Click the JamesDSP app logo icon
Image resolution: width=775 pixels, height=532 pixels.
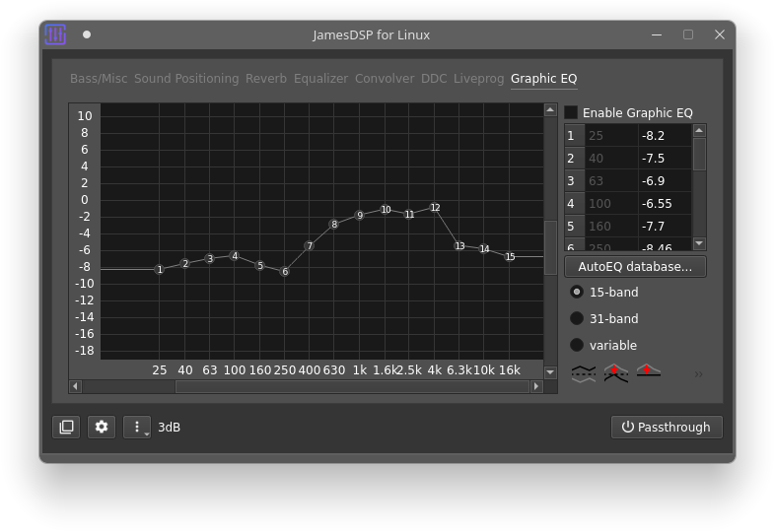click(55, 34)
